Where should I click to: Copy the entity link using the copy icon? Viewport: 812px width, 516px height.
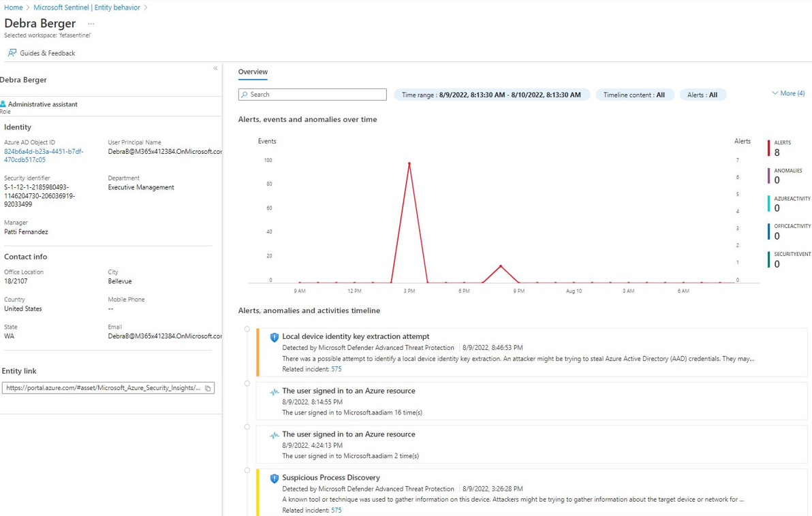[208, 388]
